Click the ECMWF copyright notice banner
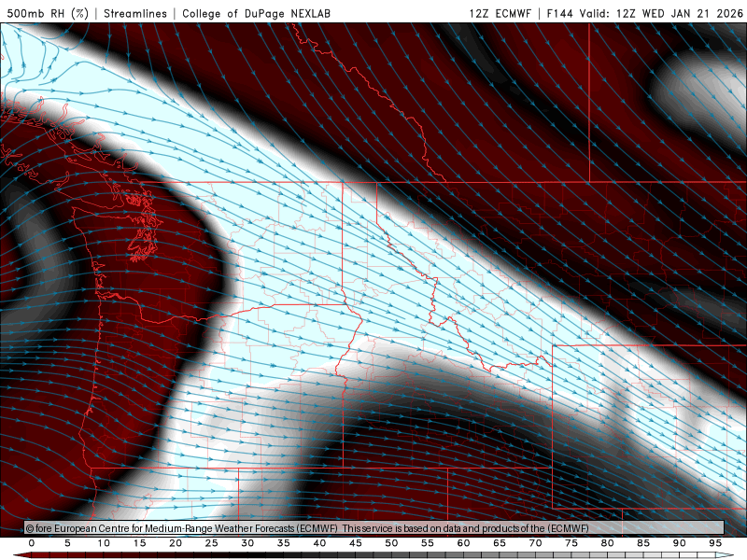Screen dimensions: 747x560 pyautogui.click(x=374, y=528)
